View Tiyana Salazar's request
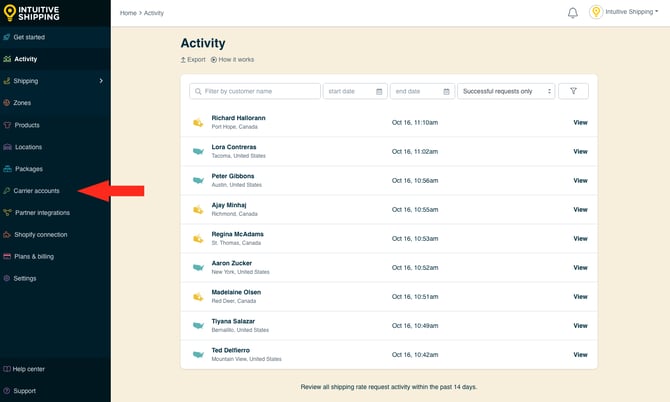Viewport: 670px width, 402px height. tap(580, 326)
